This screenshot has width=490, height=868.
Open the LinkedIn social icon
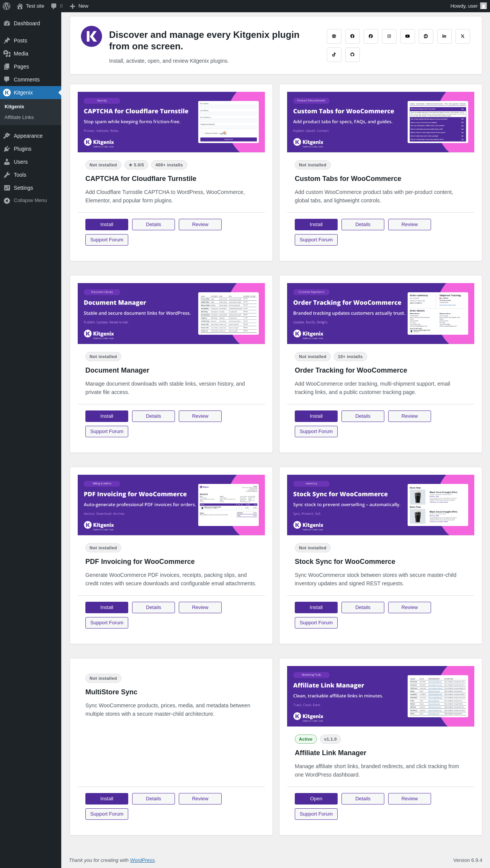[444, 36]
